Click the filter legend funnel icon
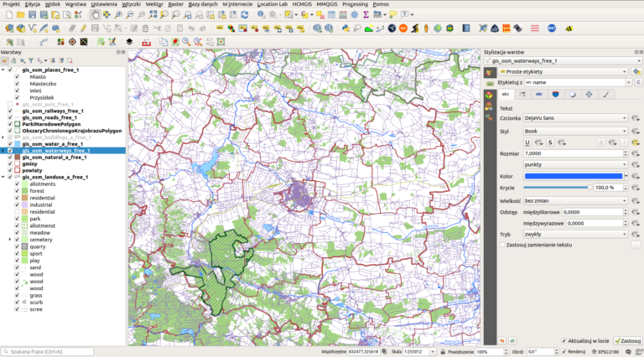 [x=31, y=60]
